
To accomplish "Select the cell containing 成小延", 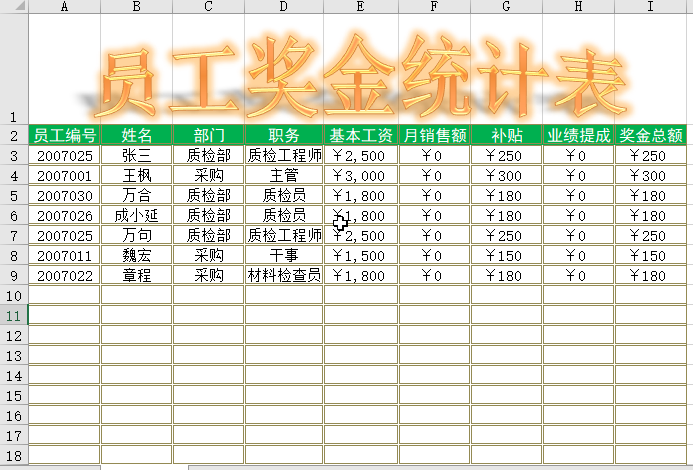I will click(136, 215).
